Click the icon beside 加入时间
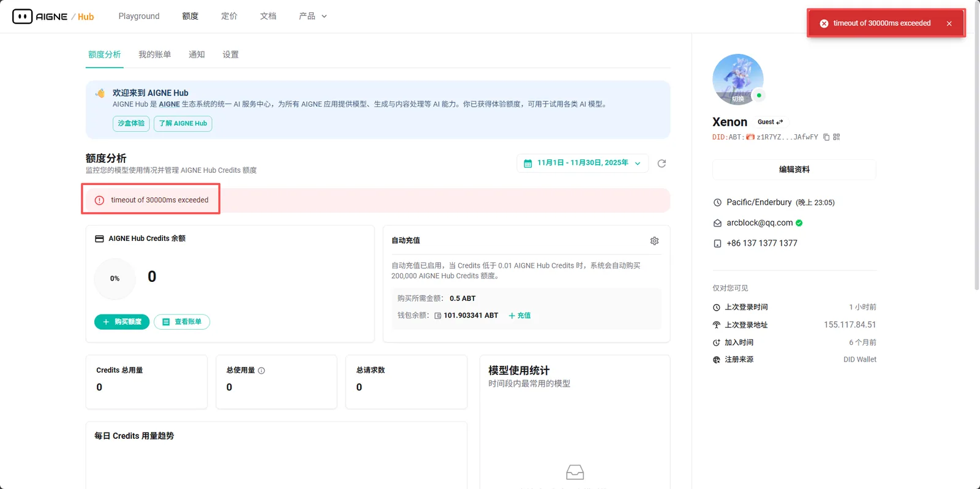The image size is (980, 489). pyautogui.click(x=716, y=343)
